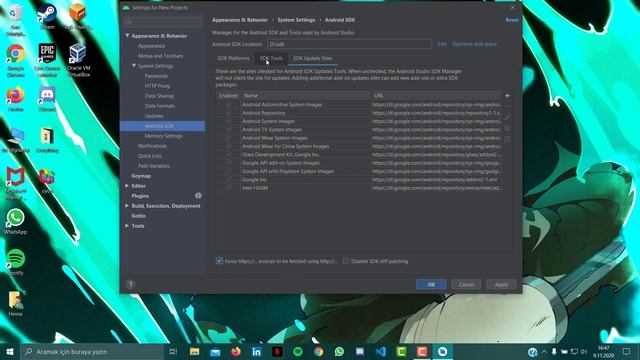
Task: Open Chrome from the taskbar
Action: coord(318,351)
